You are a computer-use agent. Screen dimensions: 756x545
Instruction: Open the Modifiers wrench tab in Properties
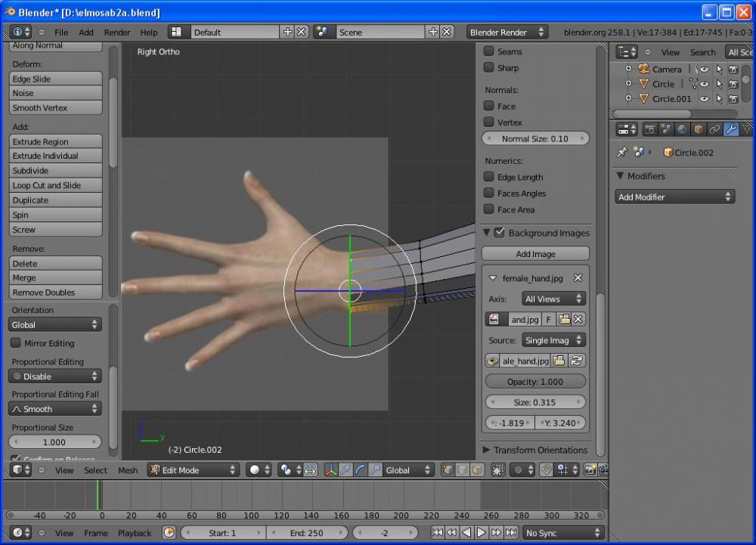[730, 129]
